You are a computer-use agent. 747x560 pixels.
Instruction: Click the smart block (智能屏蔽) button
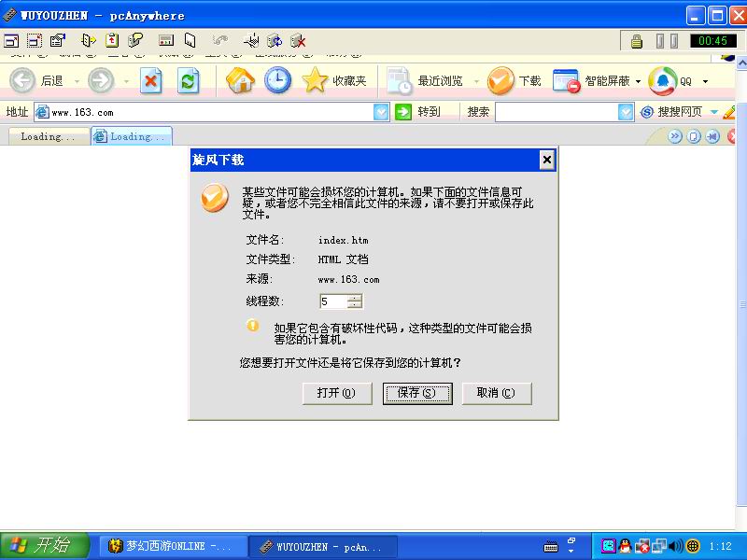pyautogui.click(x=592, y=80)
